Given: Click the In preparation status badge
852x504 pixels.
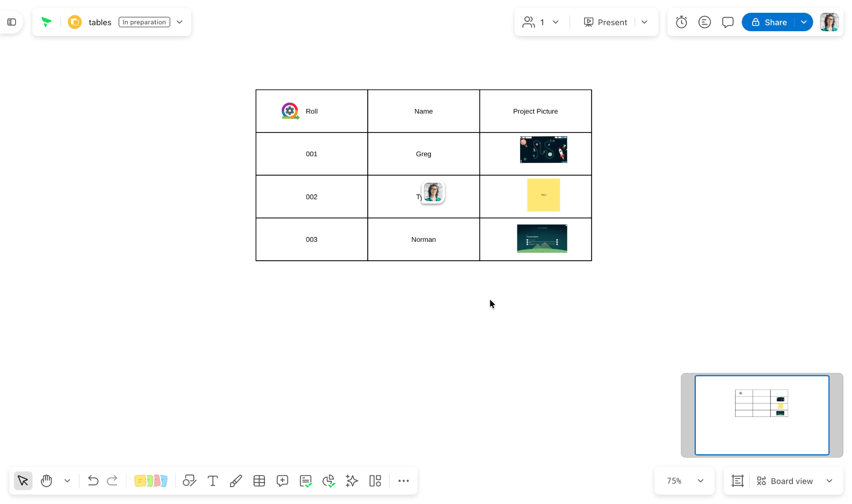Looking at the screenshot, I should point(144,22).
